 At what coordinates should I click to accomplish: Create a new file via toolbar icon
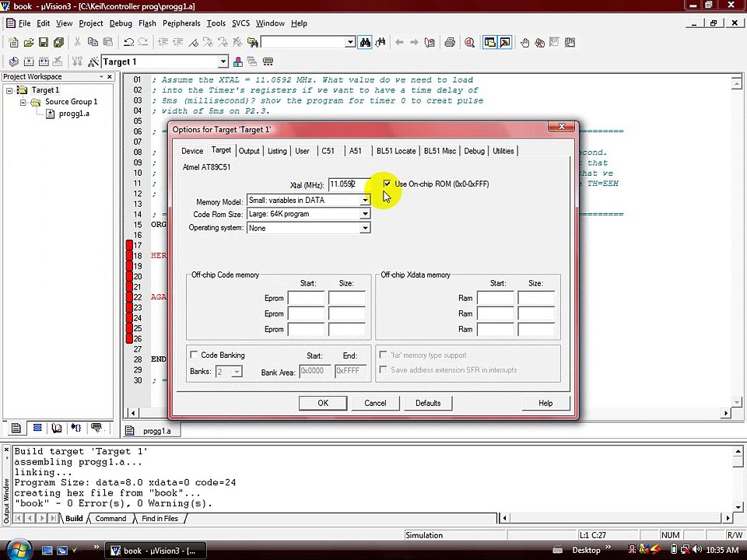(13, 42)
